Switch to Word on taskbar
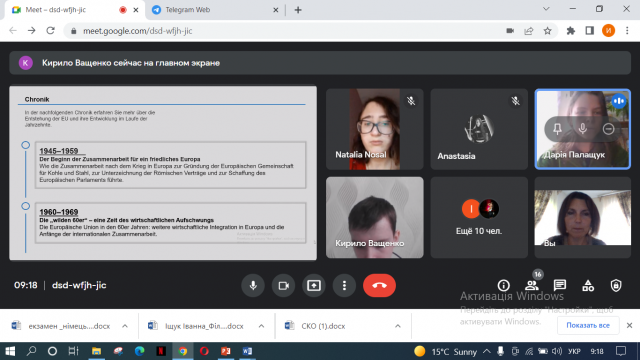 point(247,351)
